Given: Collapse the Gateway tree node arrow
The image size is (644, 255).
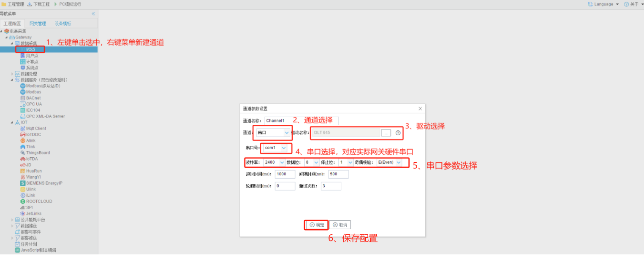Looking at the screenshot, I should [7, 38].
